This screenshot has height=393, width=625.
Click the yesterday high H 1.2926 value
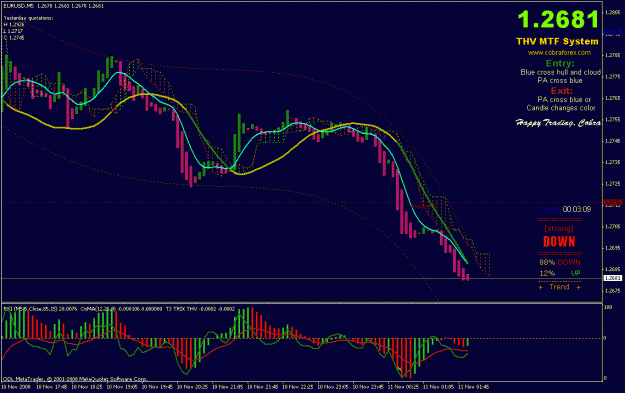(x=14, y=25)
